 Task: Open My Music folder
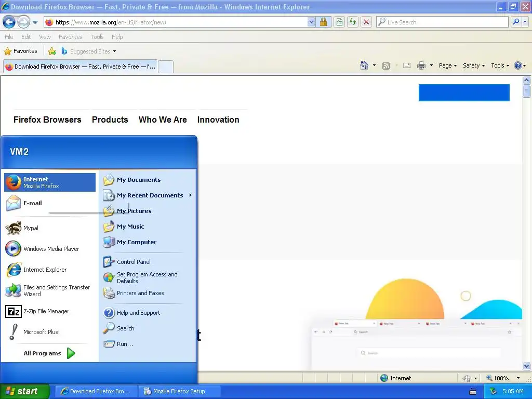coord(148,227)
